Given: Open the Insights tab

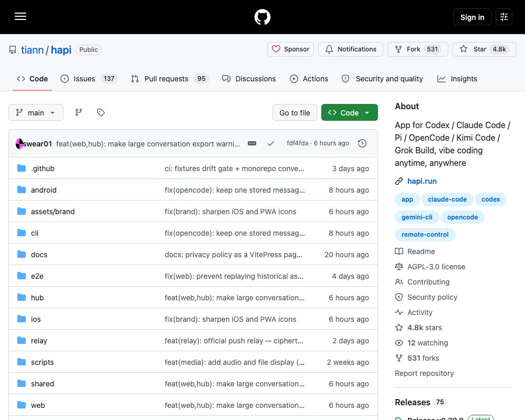Looking at the screenshot, I should pos(457,79).
